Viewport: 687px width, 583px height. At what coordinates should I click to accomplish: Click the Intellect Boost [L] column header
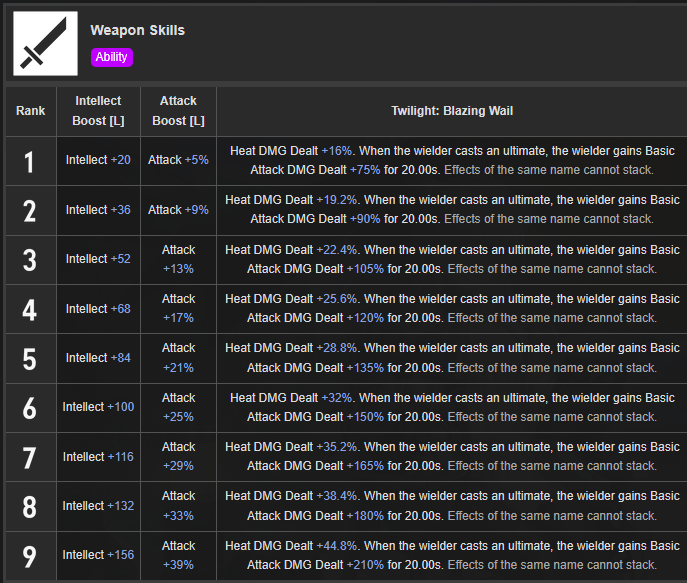click(98, 111)
